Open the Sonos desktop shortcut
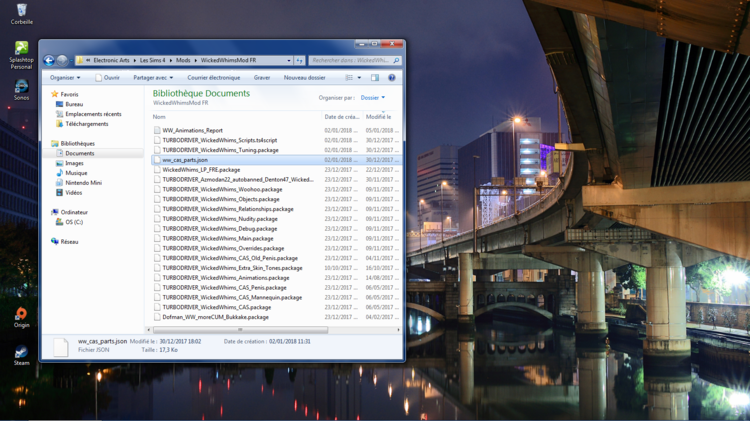 point(22,90)
